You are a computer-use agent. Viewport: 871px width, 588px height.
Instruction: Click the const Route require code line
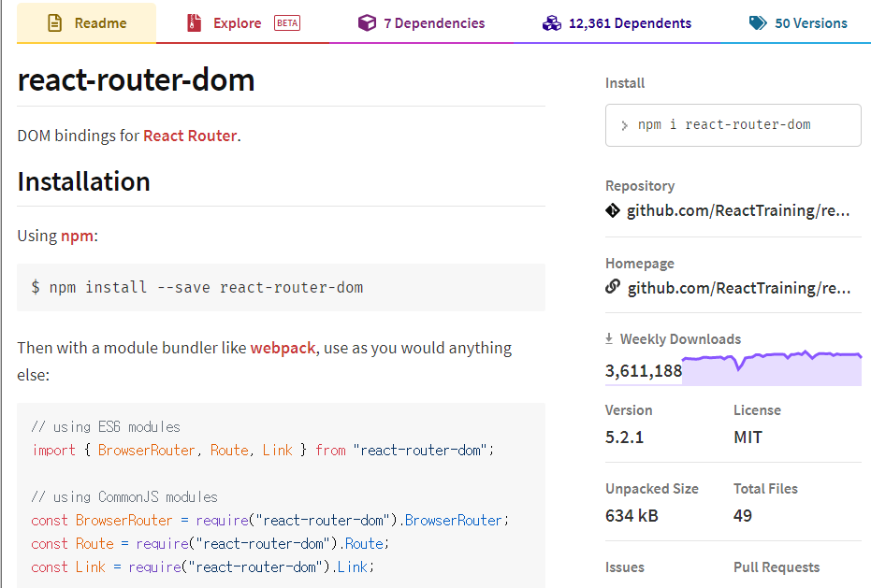(210, 543)
